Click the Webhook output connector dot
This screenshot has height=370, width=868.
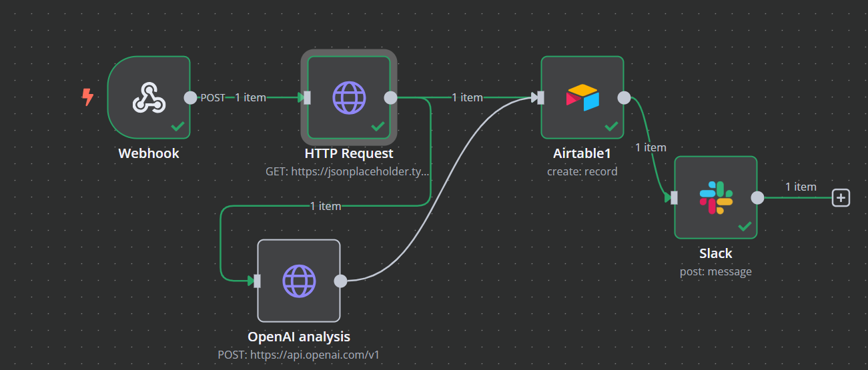190,98
